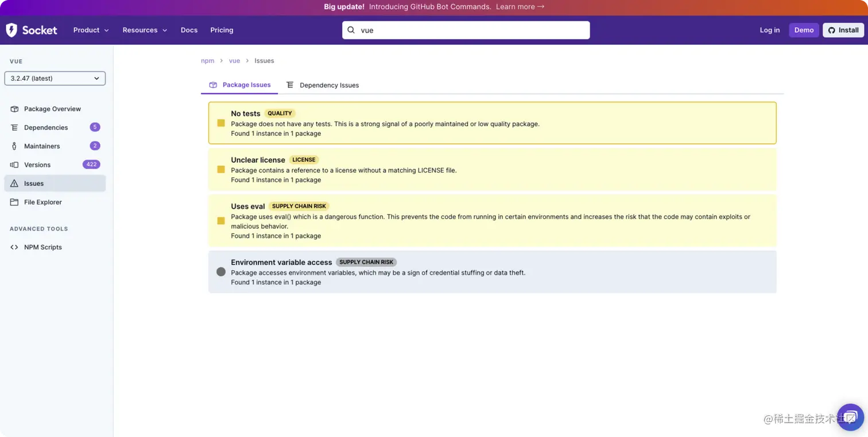Click the versions count badge 422
Image resolution: width=868 pixels, height=437 pixels.
pyautogui.click(x=91, y=164)
